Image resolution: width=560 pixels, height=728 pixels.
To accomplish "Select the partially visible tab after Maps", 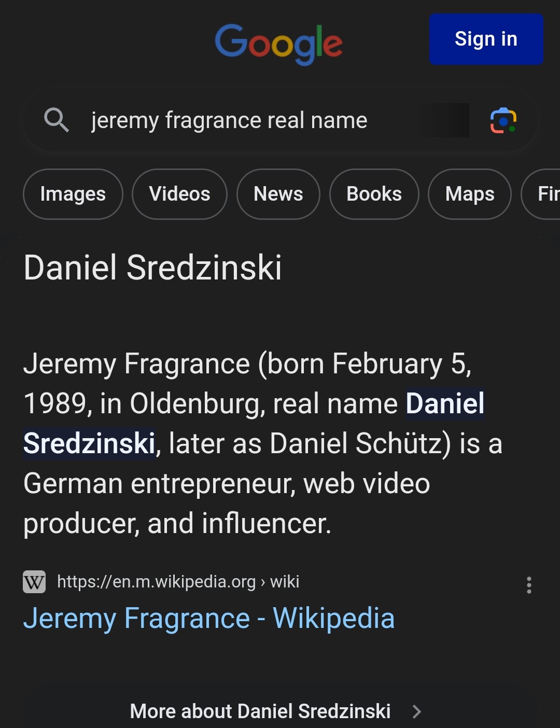I will coord(544,194).
